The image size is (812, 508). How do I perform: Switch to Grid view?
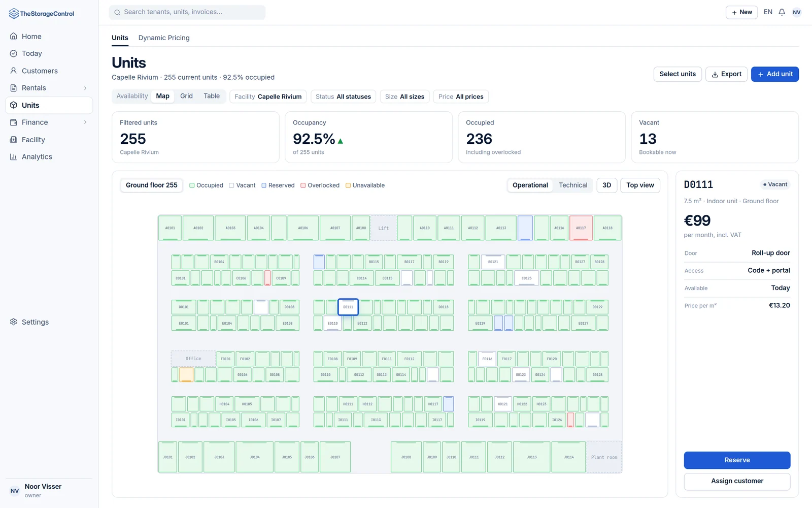[x=186, y=96]
